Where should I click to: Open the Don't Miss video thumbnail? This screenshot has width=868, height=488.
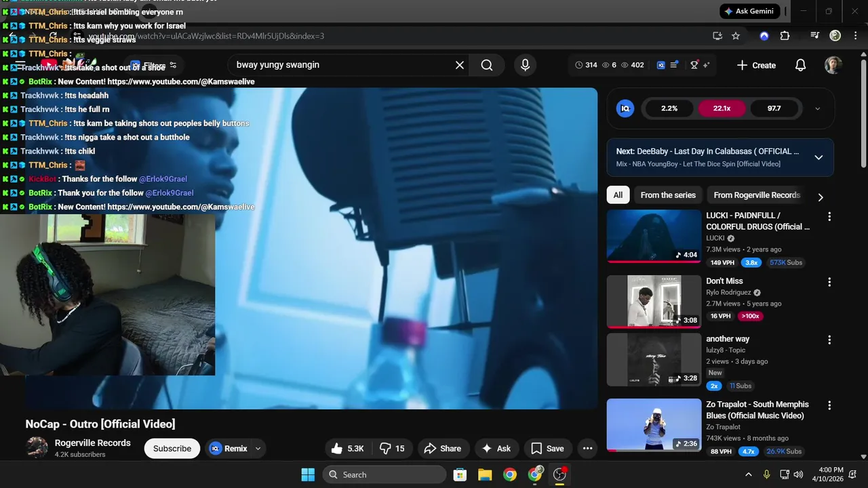(x=654, y=302)
